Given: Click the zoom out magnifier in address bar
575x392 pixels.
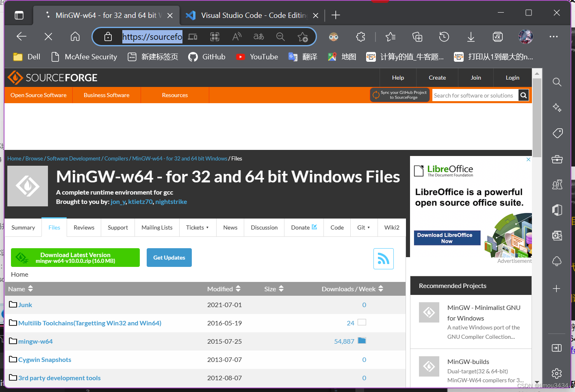Looking at the screenshot, I should coord(280,37).
